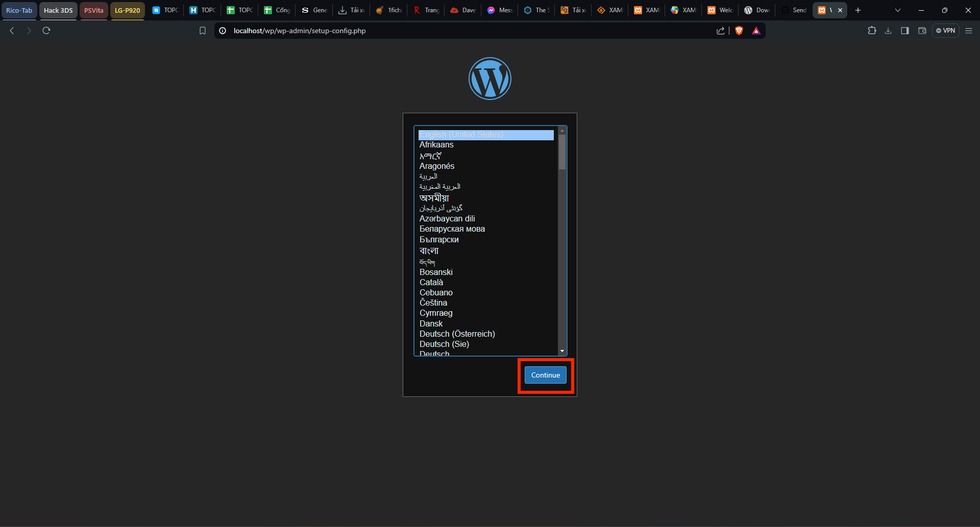
Task: Click the Continue button
Action: click(x=546, y=375)
